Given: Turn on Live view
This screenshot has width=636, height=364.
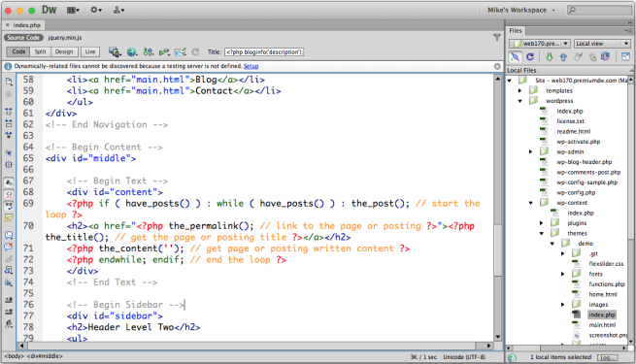Looking at the screenshot, I should pyautogui.click(x=90, y=51).
